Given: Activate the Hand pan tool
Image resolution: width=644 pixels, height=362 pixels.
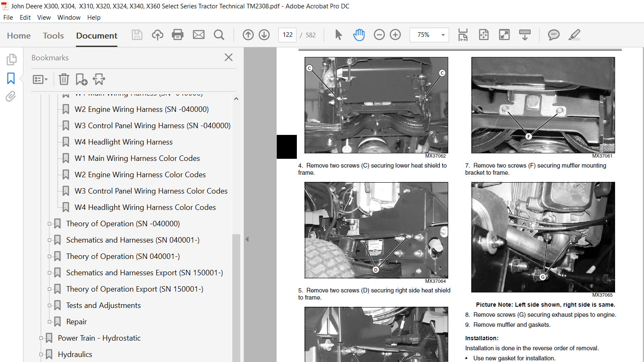Looking at the screenshot, I should 359,35.
